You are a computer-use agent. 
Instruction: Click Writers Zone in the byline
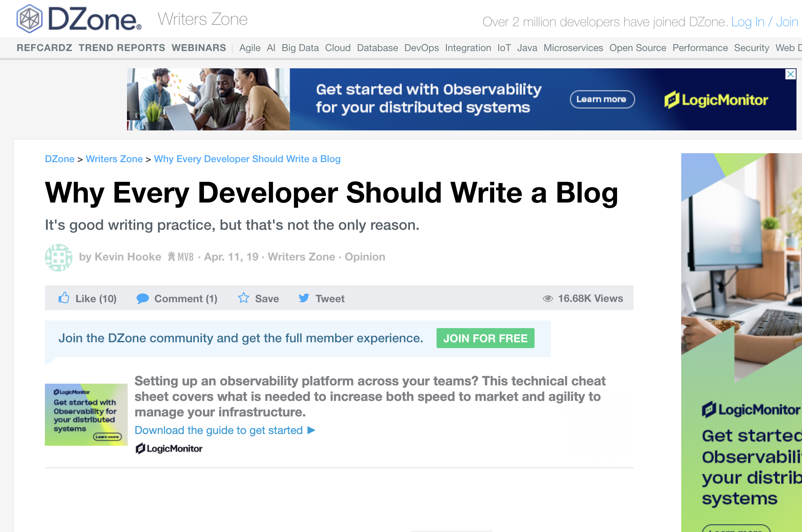(x=301, y=257)
